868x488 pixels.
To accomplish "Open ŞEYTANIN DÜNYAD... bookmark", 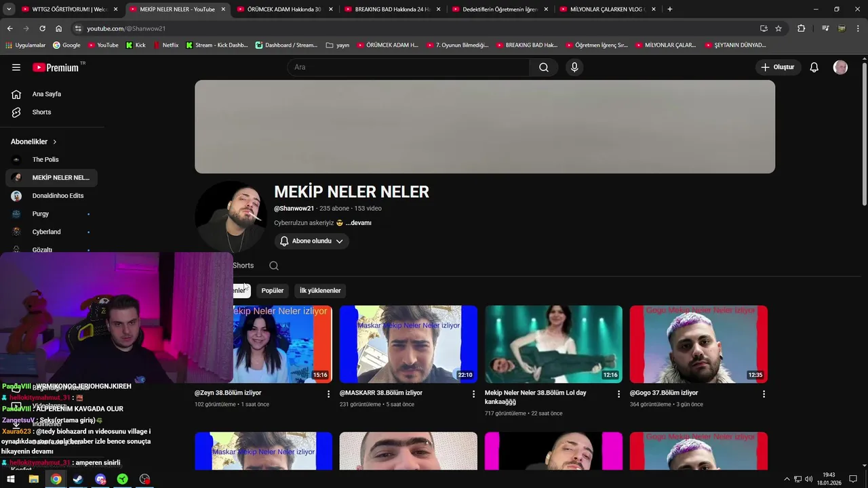I will pyautogui.click(x=735, y=45).
